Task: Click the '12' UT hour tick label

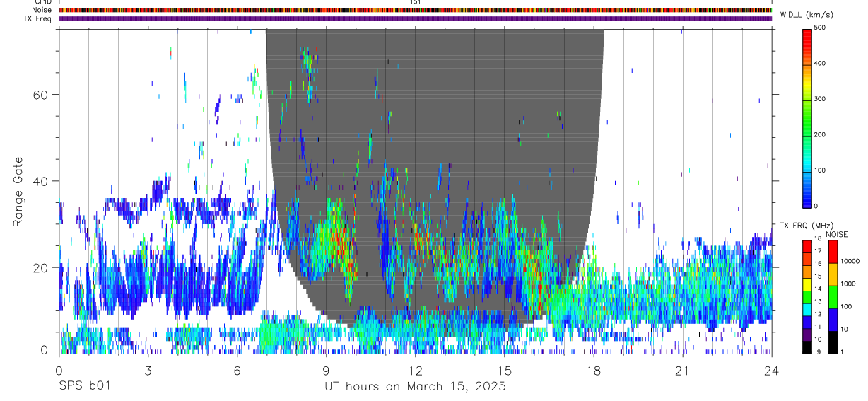Action: (x=415, y=371)
